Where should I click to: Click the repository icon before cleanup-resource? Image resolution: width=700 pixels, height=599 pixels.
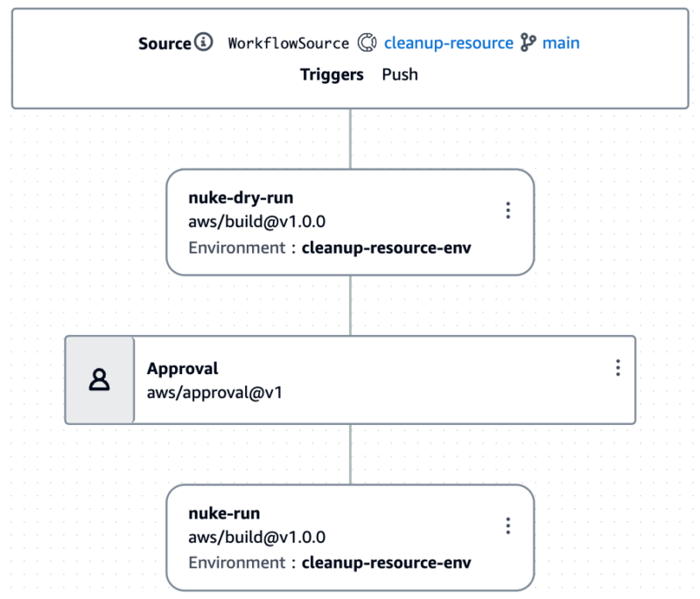pyautogui.click(x=367, y=43)
